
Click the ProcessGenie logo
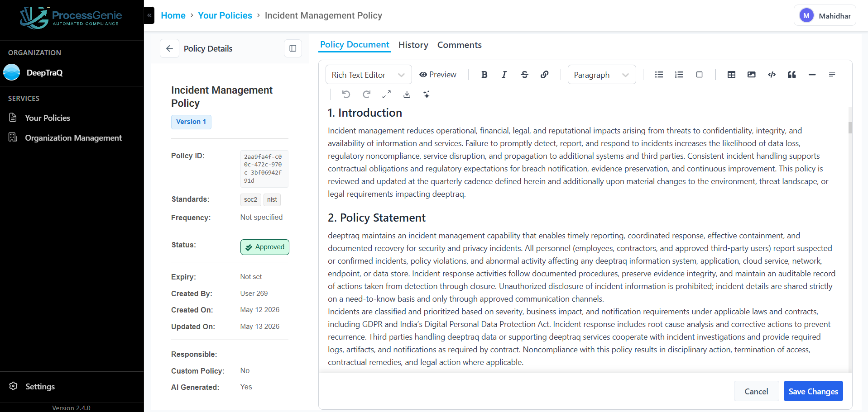[71, 18]
